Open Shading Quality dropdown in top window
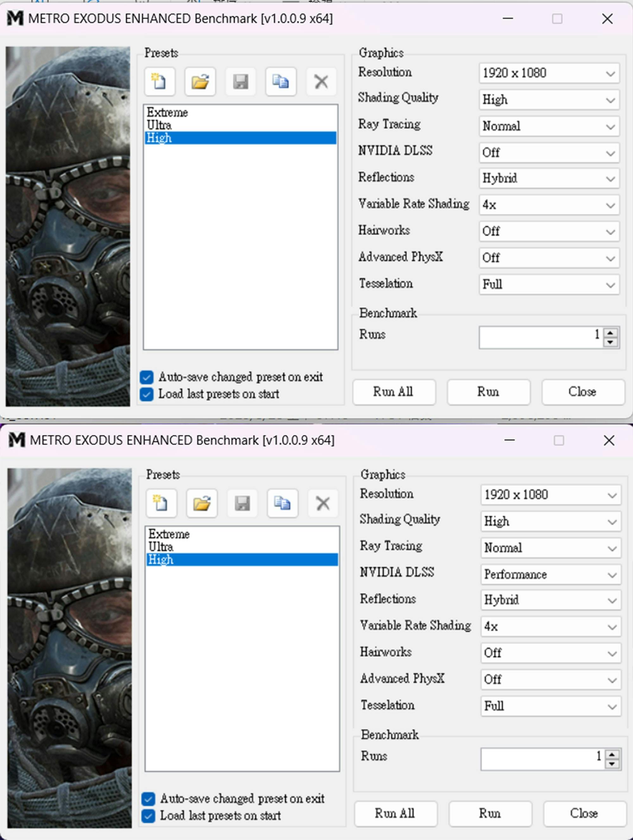633x840 pixels. (549, 100)
